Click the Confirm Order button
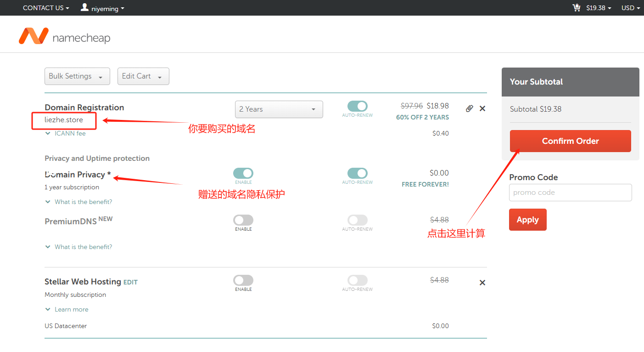The image size is (644, 352). click(571, 141)
